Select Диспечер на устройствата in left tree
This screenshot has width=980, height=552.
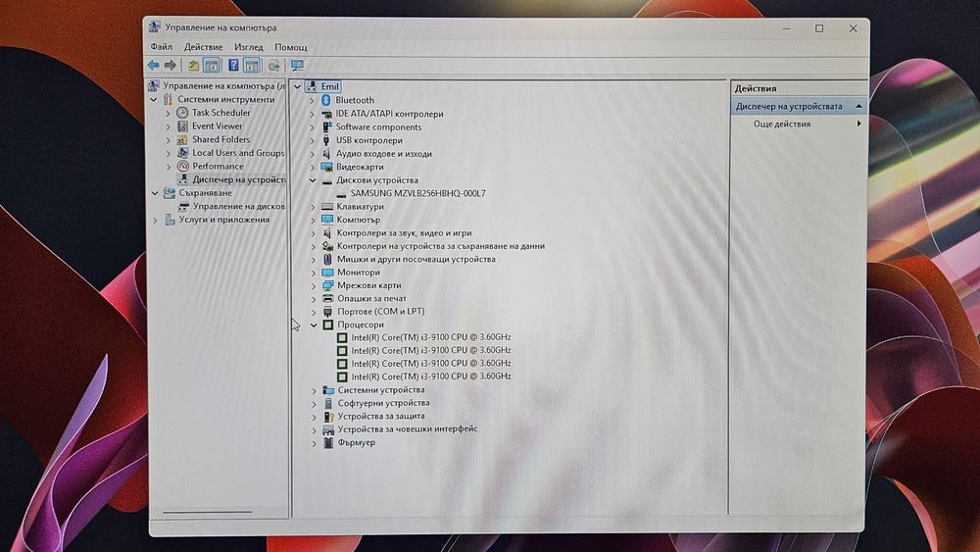pyautogui.click(x=238, y=179)
